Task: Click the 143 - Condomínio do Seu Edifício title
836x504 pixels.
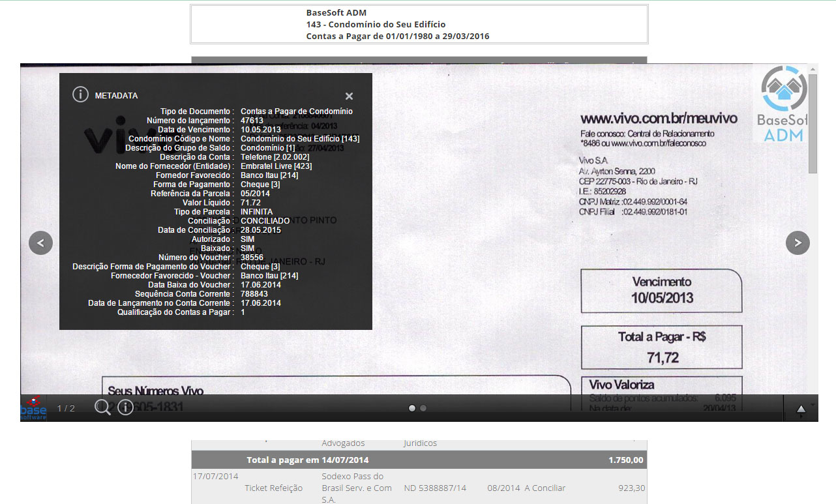Action: pyautogui.click(x=376, y=24)
